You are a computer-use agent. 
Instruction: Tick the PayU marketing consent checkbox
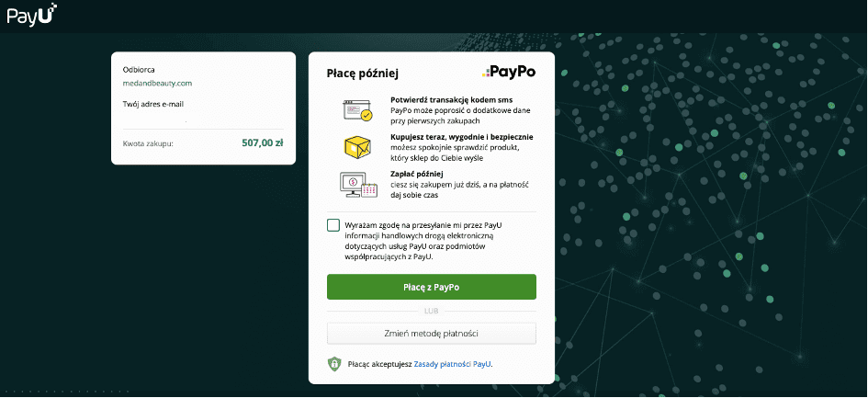click(x=333, y=226)
